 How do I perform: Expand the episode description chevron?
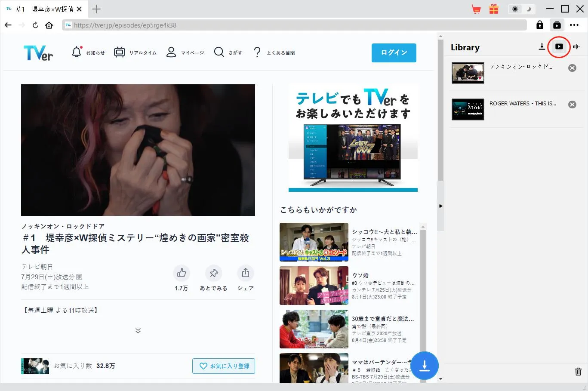tap(138, 330)
